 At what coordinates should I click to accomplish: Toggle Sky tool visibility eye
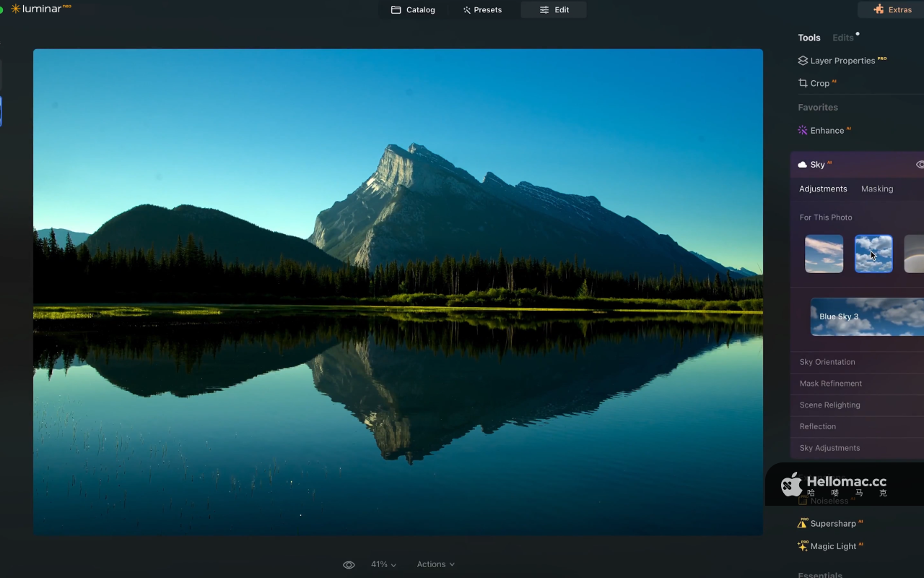point(920,165)
